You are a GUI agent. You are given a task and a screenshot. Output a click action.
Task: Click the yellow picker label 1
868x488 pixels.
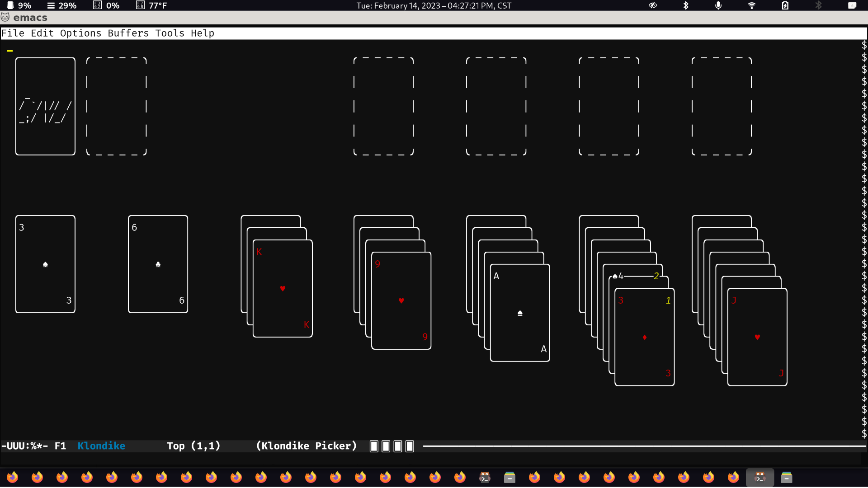point(668,300)
